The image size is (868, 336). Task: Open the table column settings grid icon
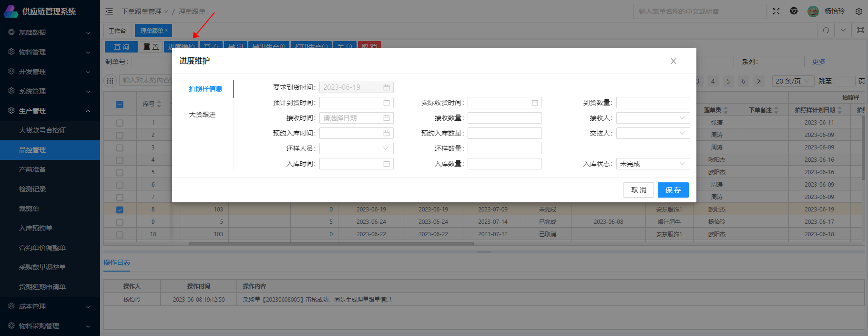tap(110, 81)
